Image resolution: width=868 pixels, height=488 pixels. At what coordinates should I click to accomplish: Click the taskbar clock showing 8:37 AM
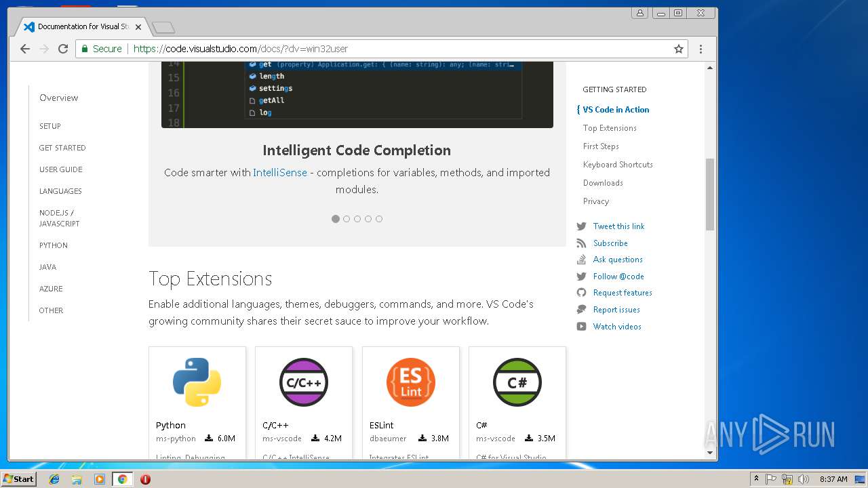833,479
